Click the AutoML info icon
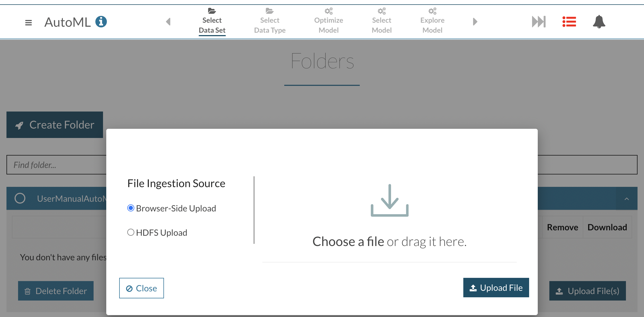Screen dimensions: 644x317 [101, 22]
